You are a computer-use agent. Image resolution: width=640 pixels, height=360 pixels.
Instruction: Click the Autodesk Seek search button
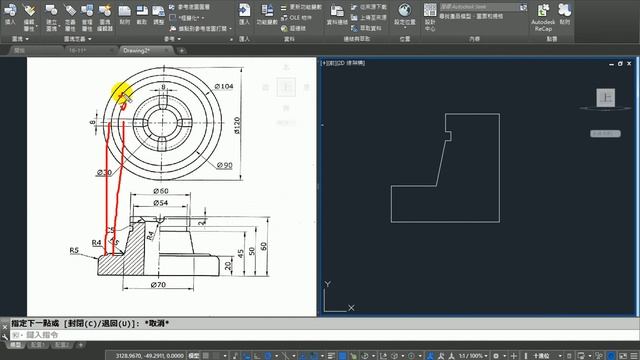pyautogui.click(x=523, y=7)
